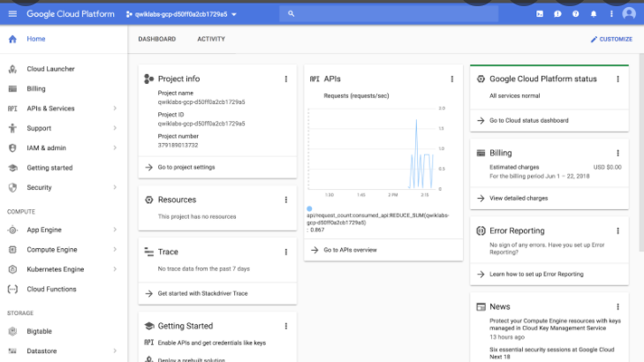Expand Security submenu chevron

point(115,187)
